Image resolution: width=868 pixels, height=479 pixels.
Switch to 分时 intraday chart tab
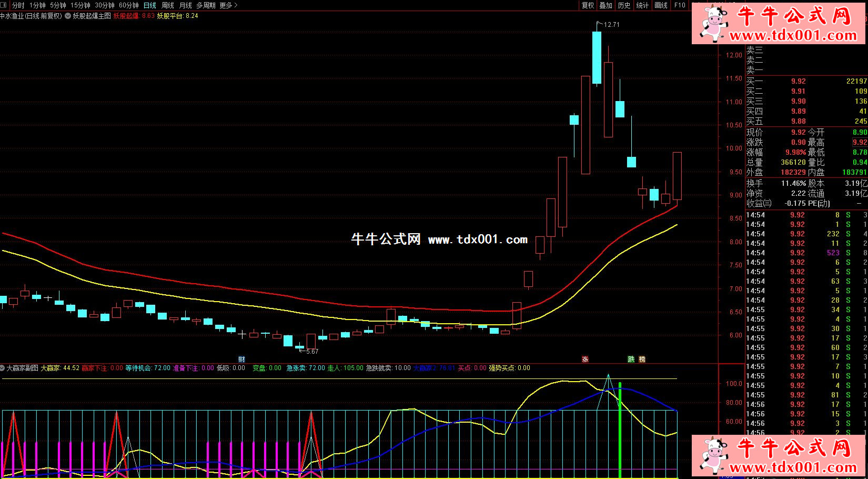pyautogui.click(x=18, y=5)
